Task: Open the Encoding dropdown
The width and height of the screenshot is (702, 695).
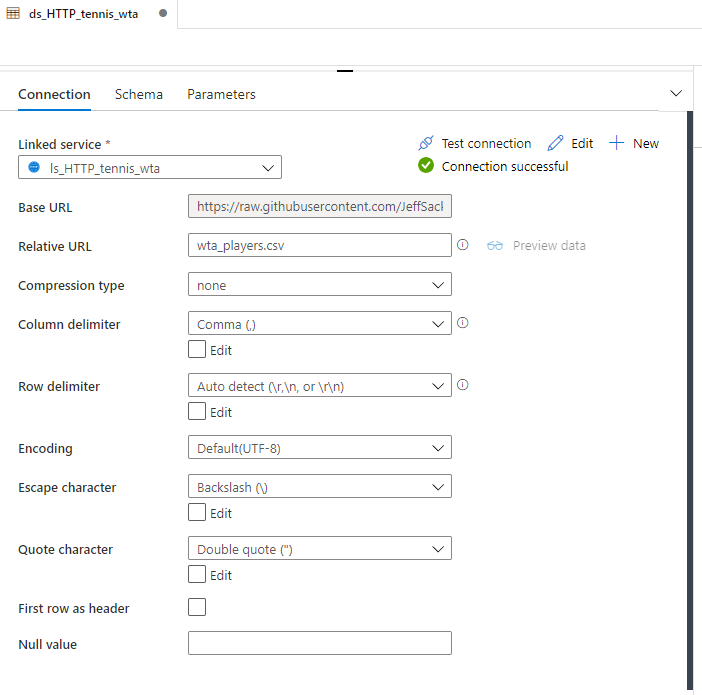Action: point(319,448)
